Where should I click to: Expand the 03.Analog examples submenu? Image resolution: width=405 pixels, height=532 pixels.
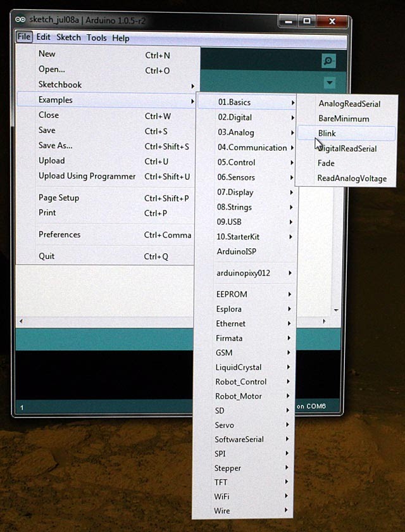(x=247, y=132)
